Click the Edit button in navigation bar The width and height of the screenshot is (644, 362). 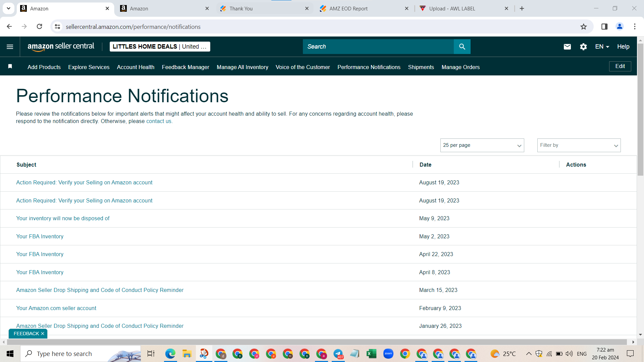620,66
